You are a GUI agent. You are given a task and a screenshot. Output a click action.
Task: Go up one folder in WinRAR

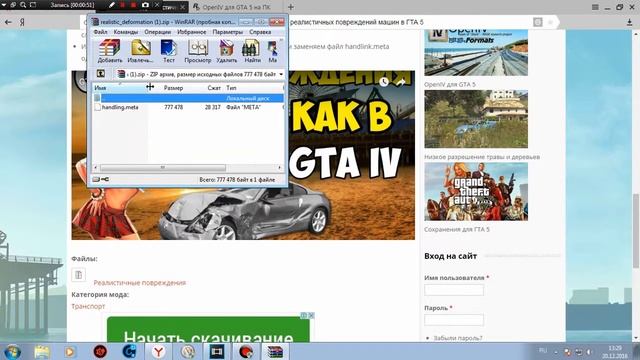[x=100, y=74]
